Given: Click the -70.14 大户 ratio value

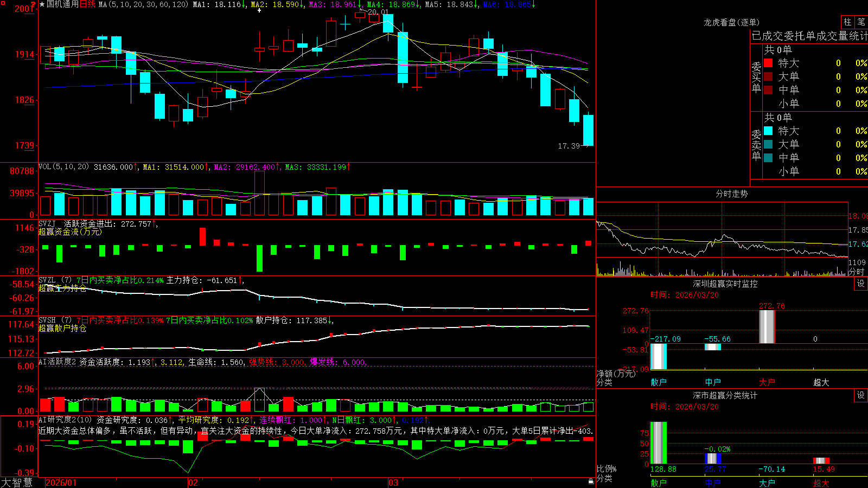Looking at the screenshot, I should coord(772,469).
